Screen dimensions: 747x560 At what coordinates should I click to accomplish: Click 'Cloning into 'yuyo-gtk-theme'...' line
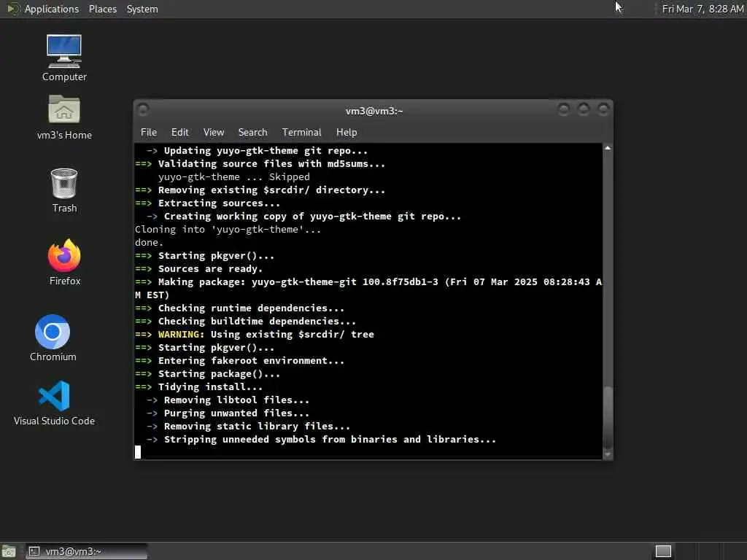pos(228,230)
